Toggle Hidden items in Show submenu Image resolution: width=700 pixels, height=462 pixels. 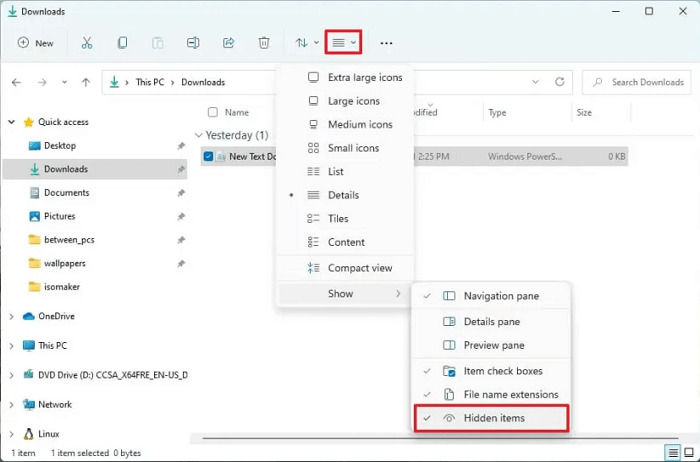(x=494, y=418)
